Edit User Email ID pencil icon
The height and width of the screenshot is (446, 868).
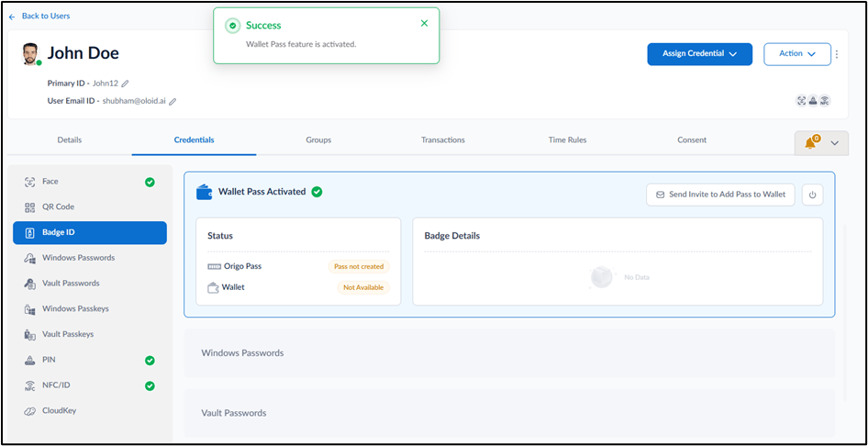coord(172,101)
